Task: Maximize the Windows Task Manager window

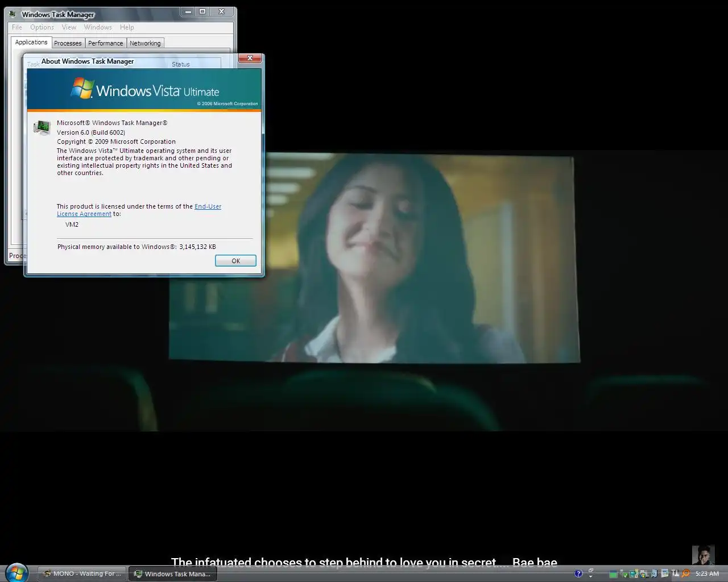Action: click(x=202, y=11)
